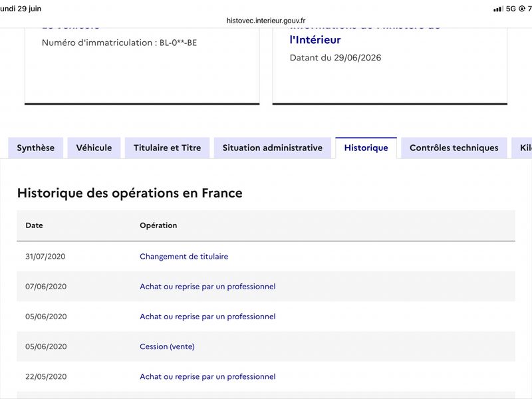Select the Historique tab
This screenshot has width=532, height=399.
pos(366,148)
